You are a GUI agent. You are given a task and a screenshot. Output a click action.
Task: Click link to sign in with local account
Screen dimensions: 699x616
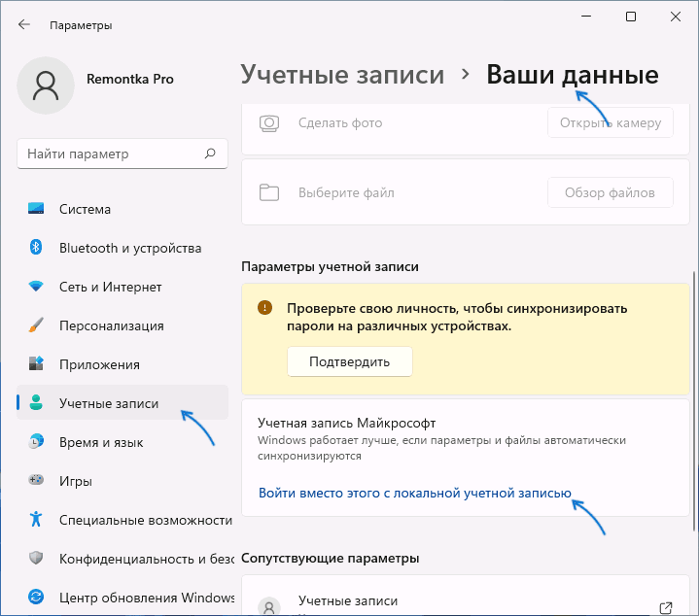(414, 493)
